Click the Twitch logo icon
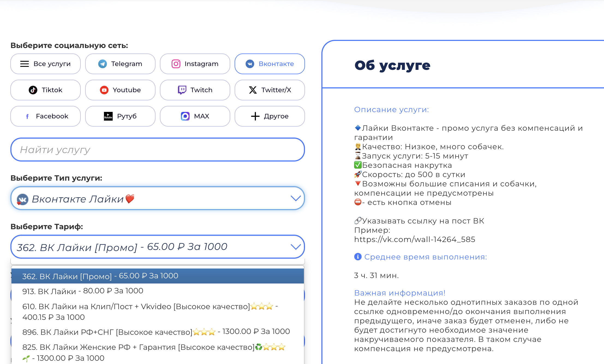This screenshot has height=364, width=604. [x=182, y=90]
